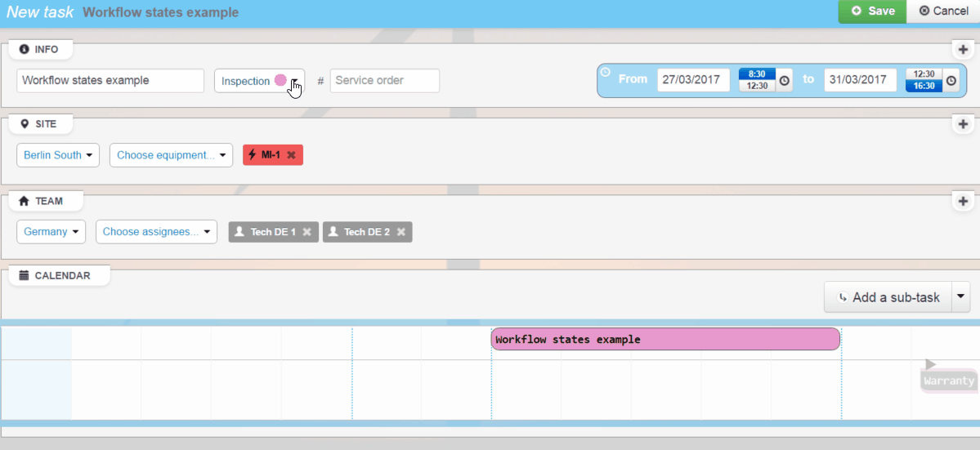Remove the Tech DE 1 assignee tag

tap(307, 232)
